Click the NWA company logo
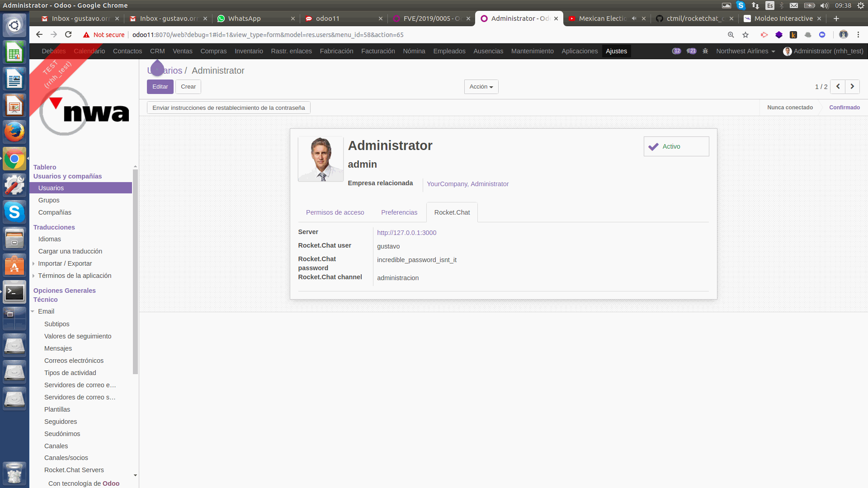This screenshot has width=868, height=488. 84,112
